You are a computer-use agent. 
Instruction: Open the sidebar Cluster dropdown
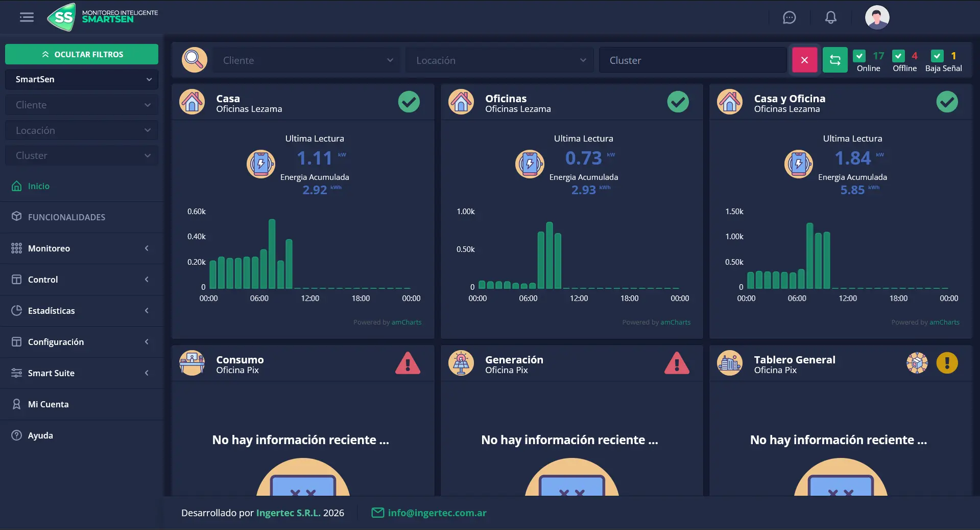[82, 155]
